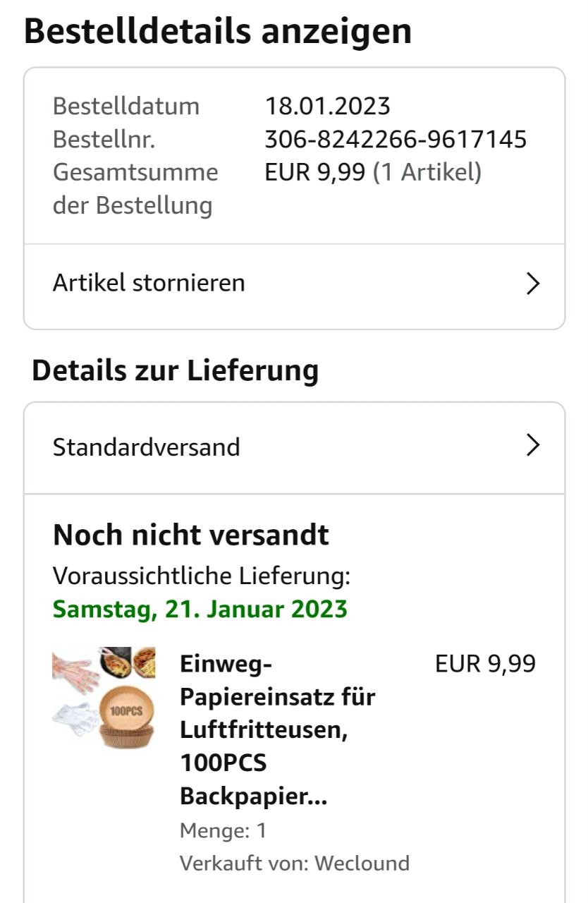Image resolution: width=588 pixels, height=903 pixels.
Task: Click the Bestelldetails anzeigen heading
Action: (218, 31)
